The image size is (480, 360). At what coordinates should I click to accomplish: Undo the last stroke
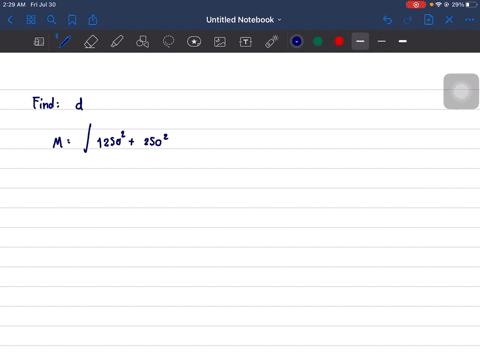click(387, 20)
